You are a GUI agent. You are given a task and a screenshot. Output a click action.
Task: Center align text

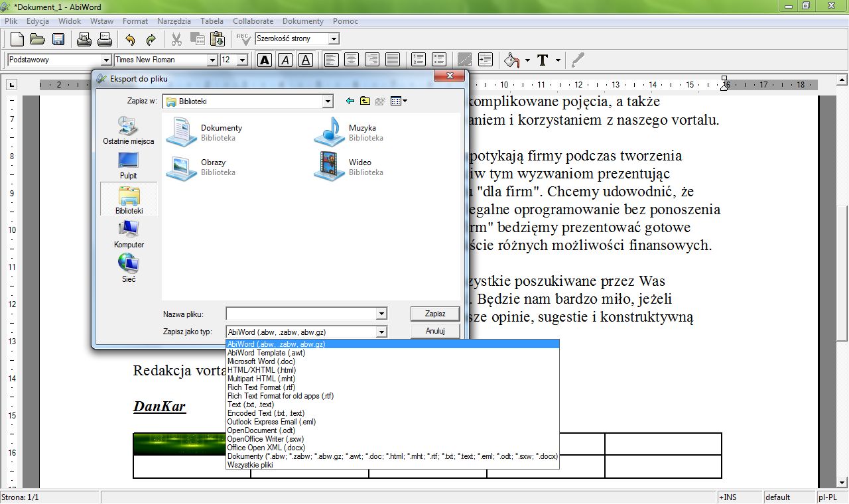(x=352, y=60)
